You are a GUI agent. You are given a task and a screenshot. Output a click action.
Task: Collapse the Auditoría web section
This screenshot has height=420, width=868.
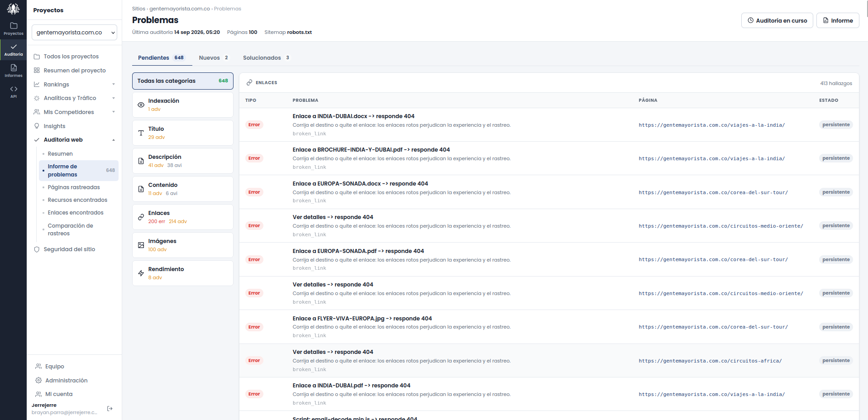(x=114, y=140)
